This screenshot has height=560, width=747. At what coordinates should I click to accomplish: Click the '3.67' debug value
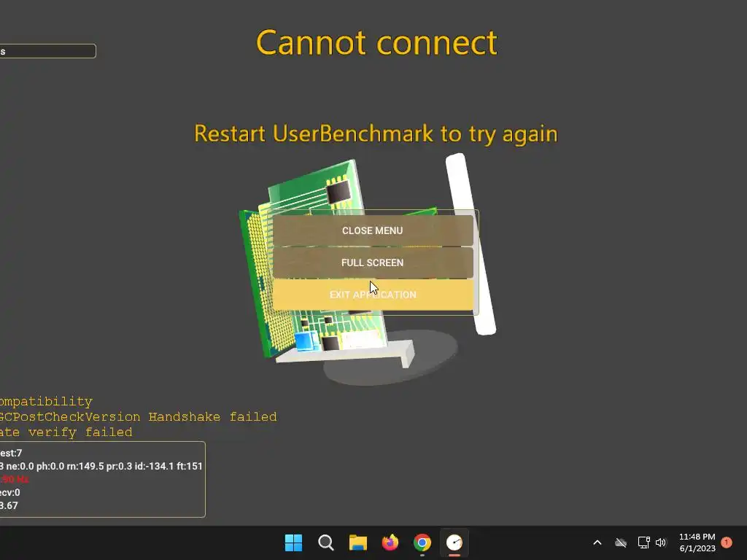(x=9, y=506)
